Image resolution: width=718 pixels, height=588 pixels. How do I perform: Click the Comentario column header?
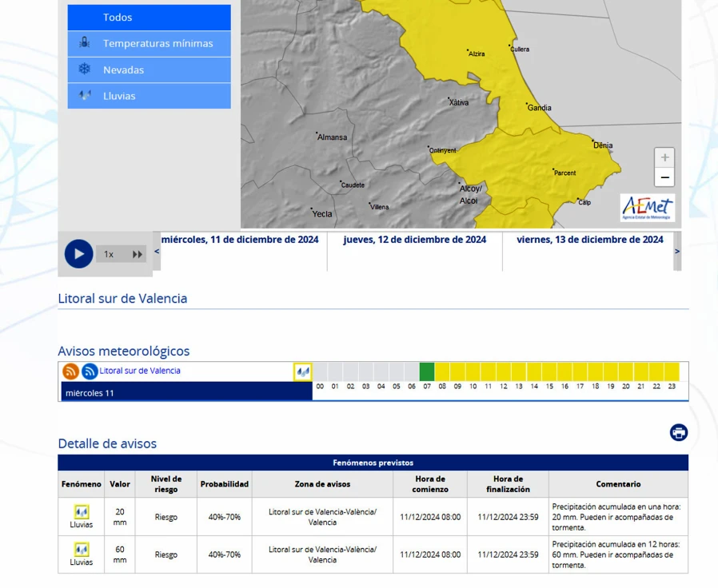(618, 484)
